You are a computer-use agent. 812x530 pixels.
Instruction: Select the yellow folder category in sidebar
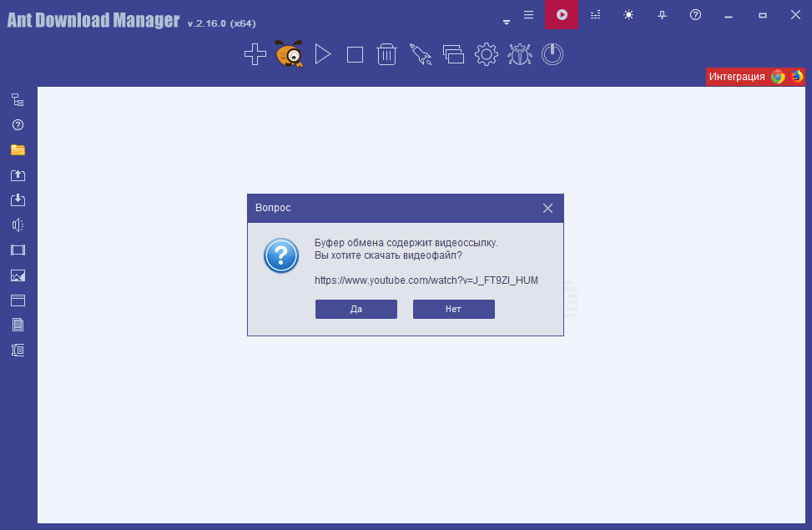[18, 150]
